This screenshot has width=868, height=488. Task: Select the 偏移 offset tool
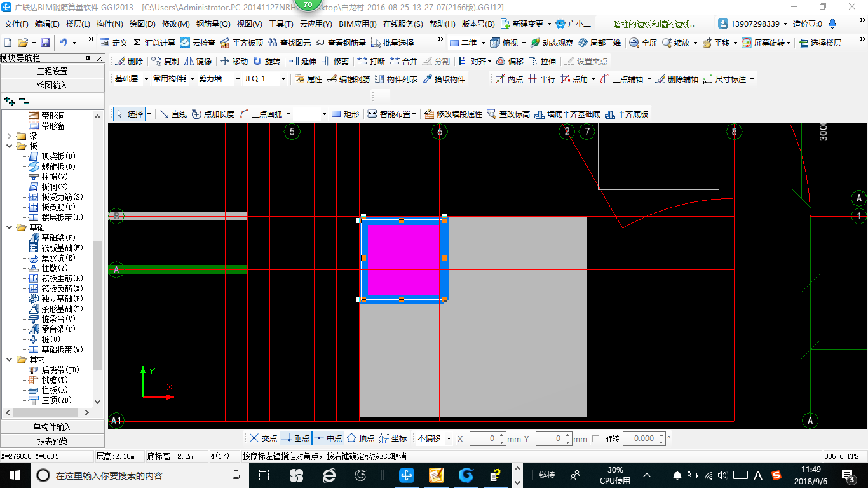pos(510,62)
